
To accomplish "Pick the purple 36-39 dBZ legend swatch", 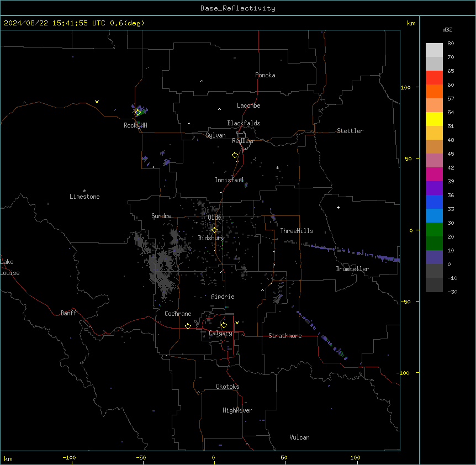I will pyautogui.click(x=434, y=188).
